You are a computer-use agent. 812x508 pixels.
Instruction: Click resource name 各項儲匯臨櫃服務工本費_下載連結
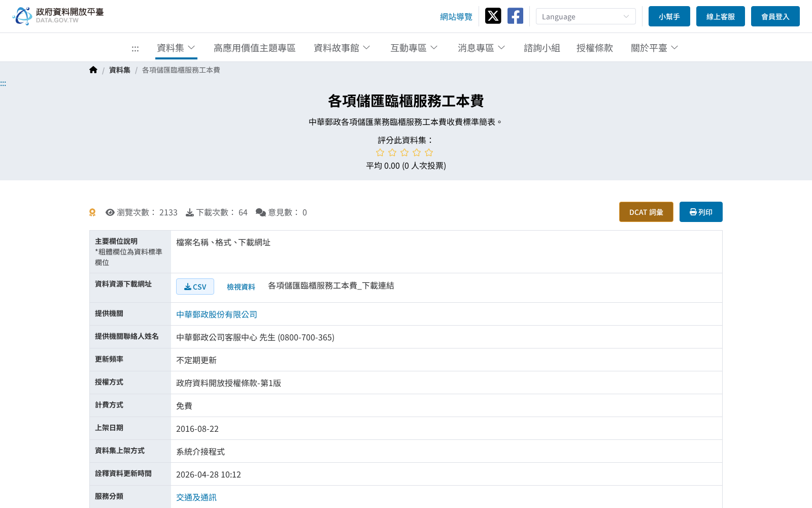pyautogui.click(x=331, y=285)
